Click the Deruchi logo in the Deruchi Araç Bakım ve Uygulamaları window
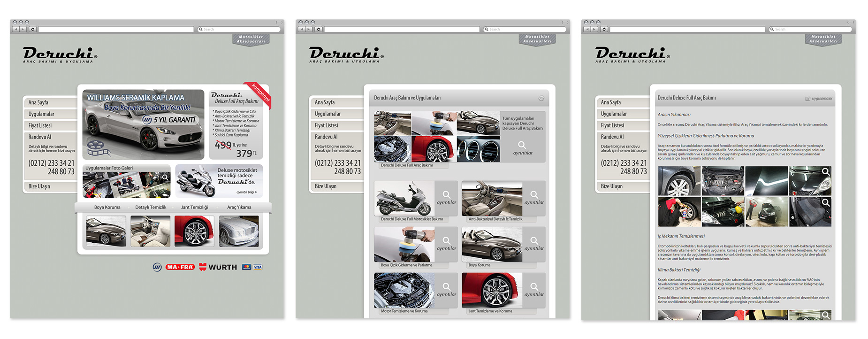868x339 pixels. click(346, 55)
